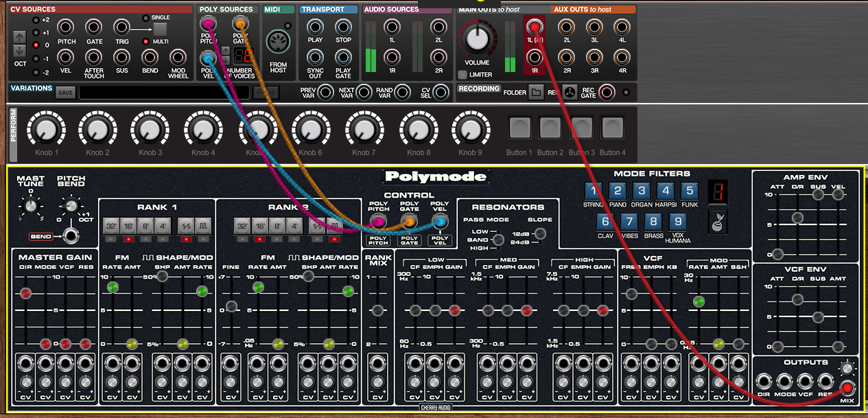Toggle Rank 2 32' footage button
The width and height of the screenshot is (868, 418).
point(242,226)
